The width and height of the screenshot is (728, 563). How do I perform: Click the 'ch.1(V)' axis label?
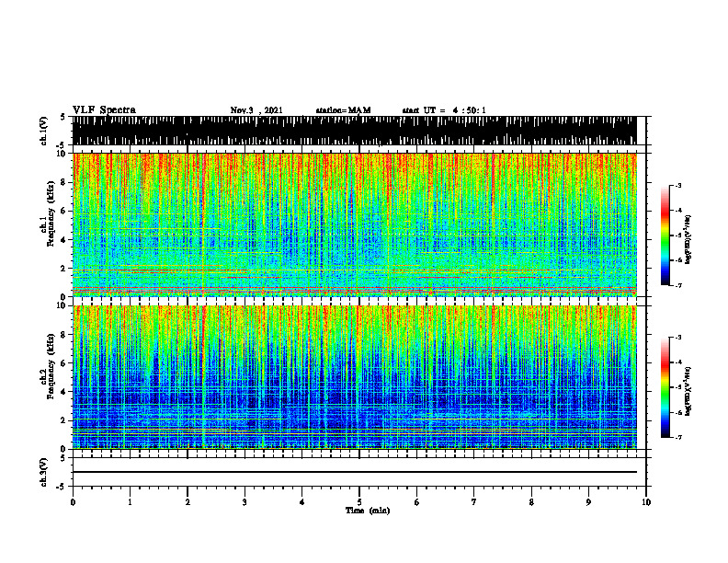[44, 131]
